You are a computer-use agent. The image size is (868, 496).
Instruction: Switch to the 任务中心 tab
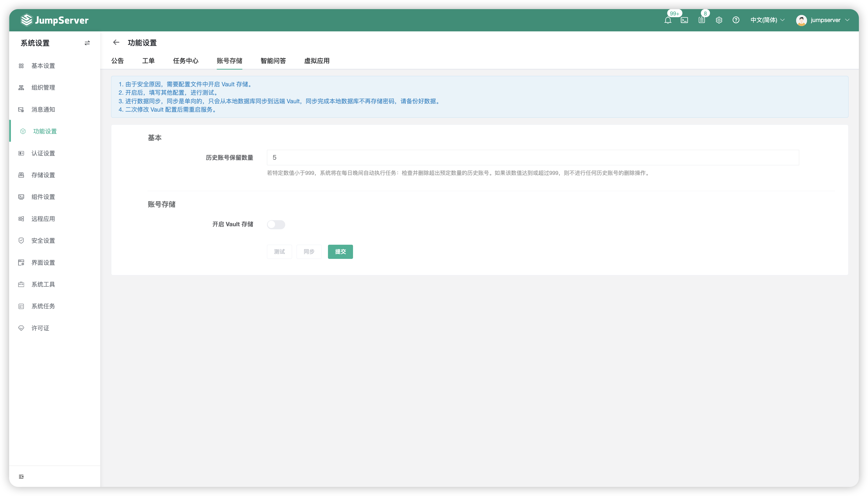point(186,61)
